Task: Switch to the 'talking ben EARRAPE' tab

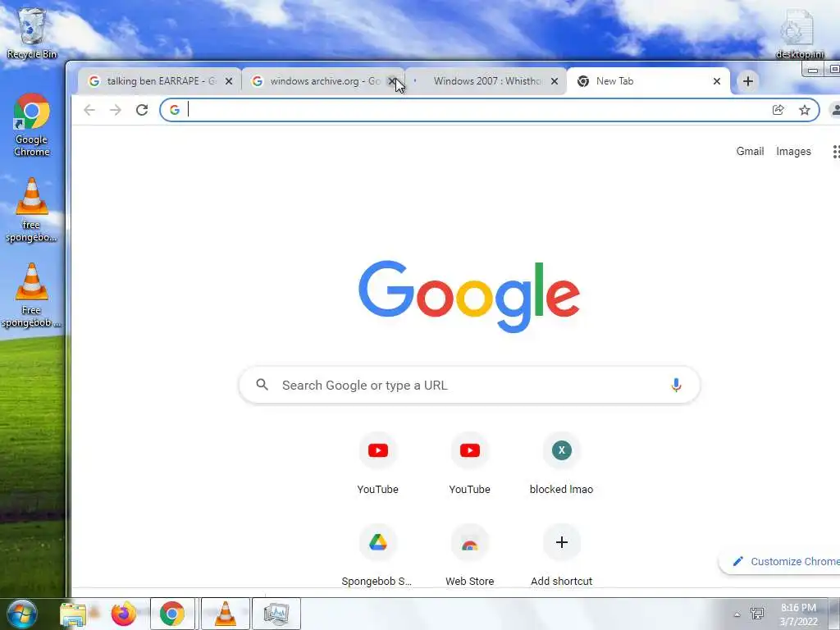Action: [159, 81]
